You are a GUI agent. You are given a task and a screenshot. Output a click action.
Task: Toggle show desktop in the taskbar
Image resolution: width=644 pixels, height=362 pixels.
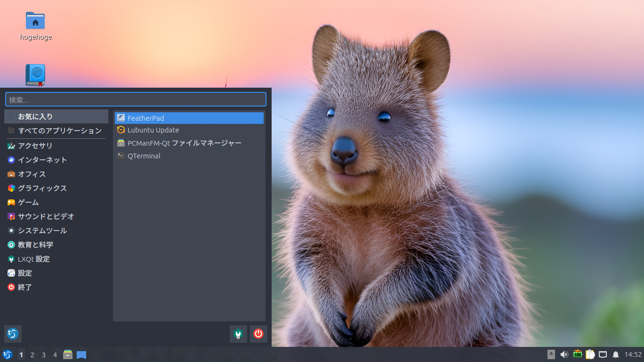coord(81,354)
